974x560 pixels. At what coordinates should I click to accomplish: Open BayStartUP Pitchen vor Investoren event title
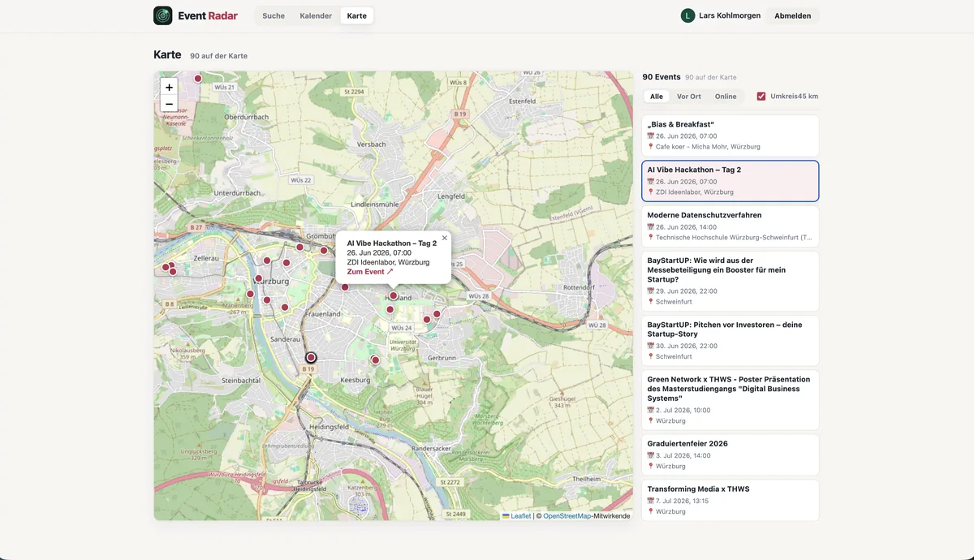(724, 329)
